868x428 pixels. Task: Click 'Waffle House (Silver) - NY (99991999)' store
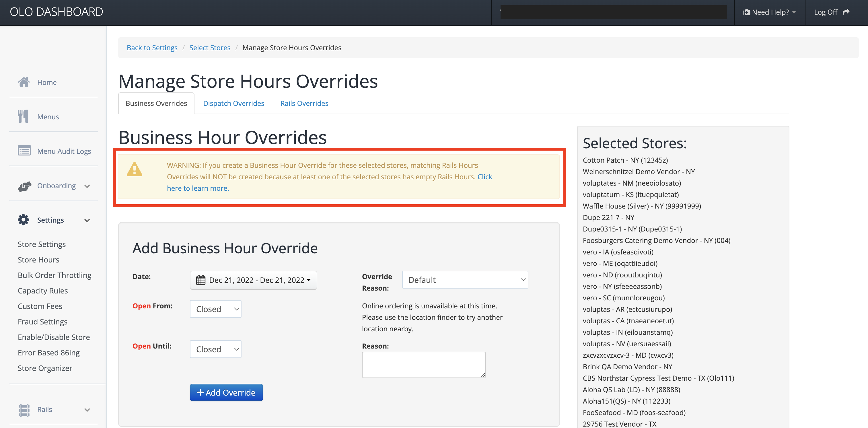(642, 206)
